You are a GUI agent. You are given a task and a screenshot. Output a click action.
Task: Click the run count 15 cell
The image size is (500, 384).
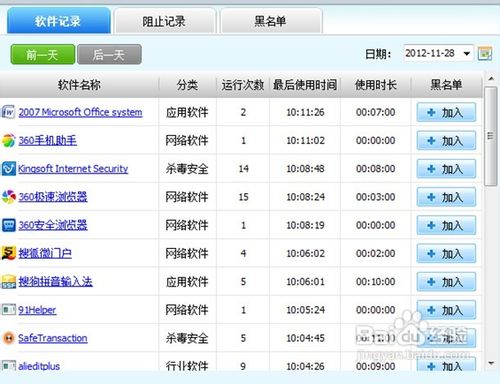pos(244,197)
